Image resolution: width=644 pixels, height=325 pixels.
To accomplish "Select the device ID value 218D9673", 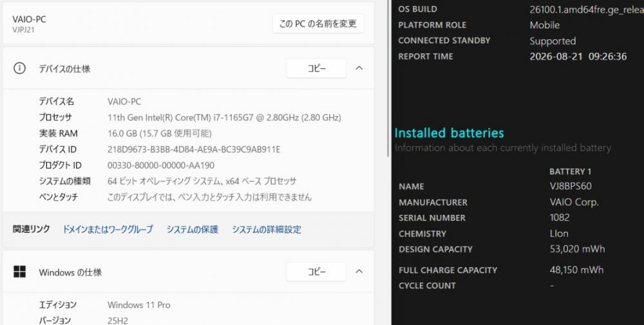I will click(194, 149).
